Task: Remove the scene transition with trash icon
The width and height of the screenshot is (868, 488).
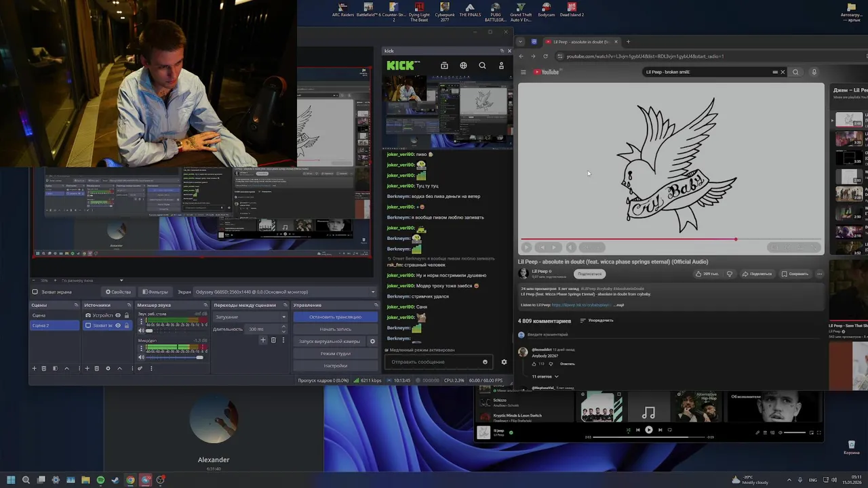Action: coord(273,340)
